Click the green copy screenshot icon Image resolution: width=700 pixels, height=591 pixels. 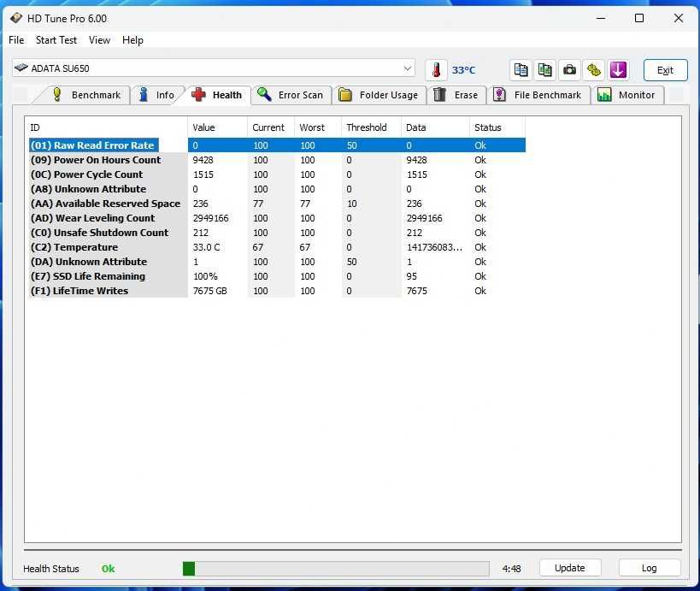tap(544, 70)
